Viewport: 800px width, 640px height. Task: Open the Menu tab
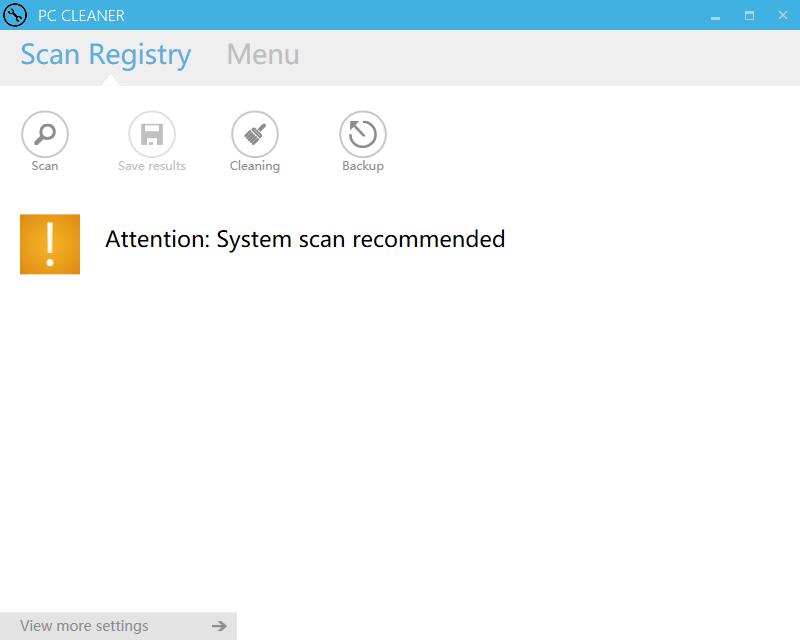click(x=263, y=55)
